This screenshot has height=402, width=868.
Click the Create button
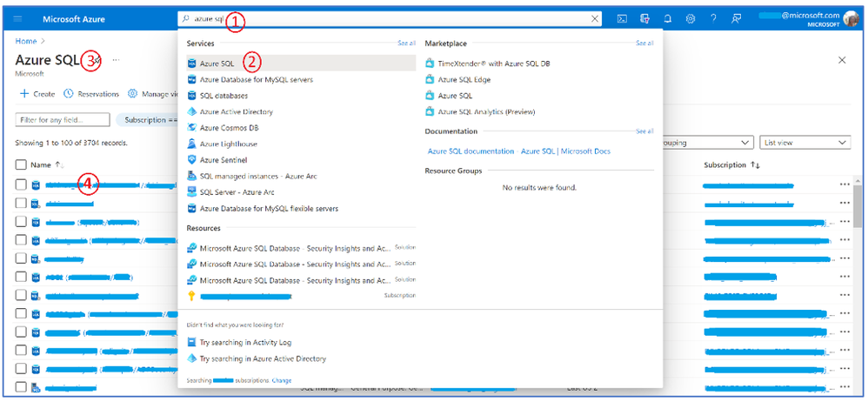click(37, 94)
